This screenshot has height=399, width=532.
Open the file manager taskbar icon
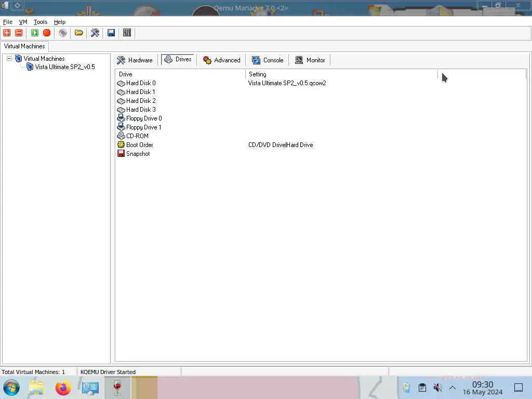click(36, 388)
